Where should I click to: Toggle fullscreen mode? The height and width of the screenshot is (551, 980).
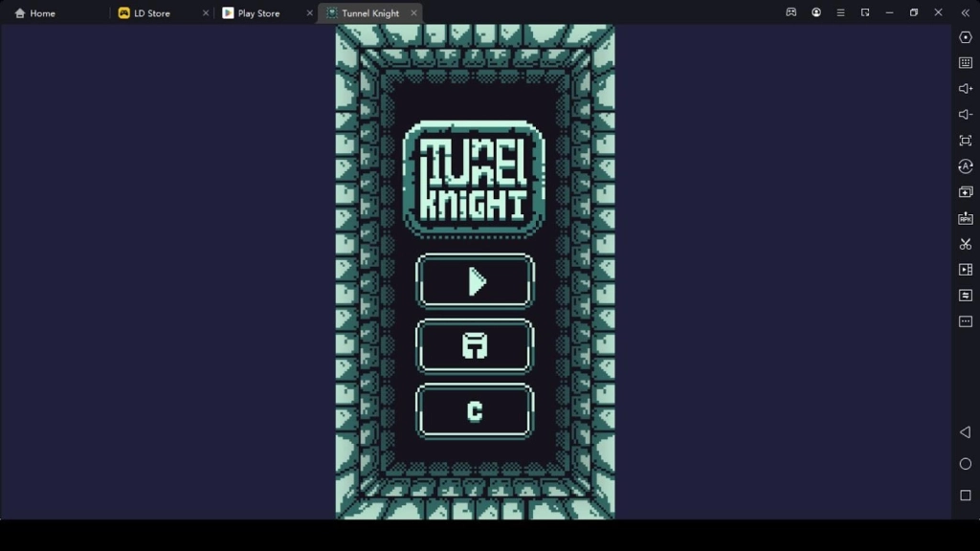click(x=966, y=140)
